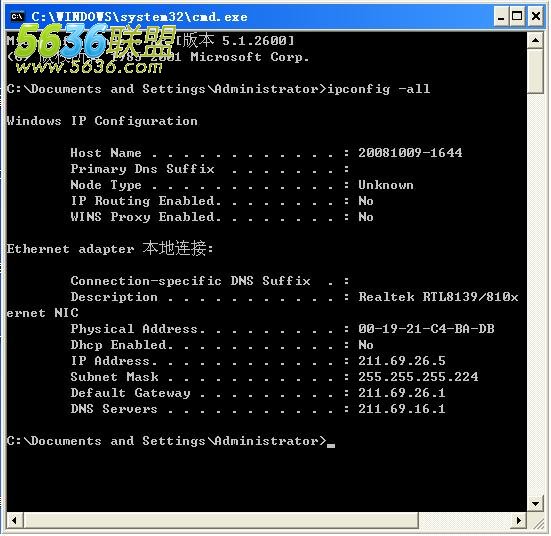Click the cmd.exe title bar text
Viewport: 551px width, 536px height.
(139, 17)
